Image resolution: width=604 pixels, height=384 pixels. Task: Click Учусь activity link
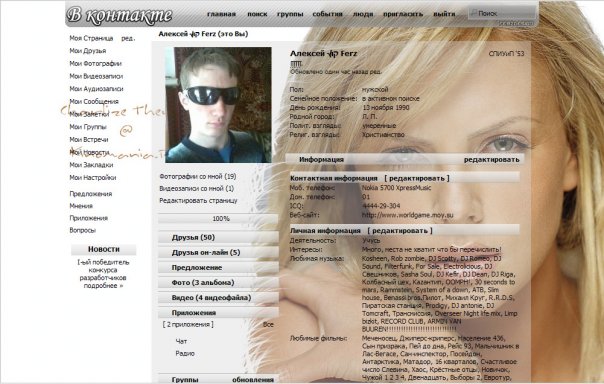point(371,241)
